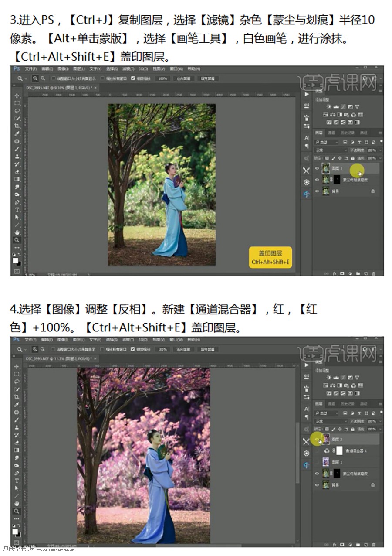
Task: Select the Type tool in lower Photoshop toolbar
Action: coord(17,481)
